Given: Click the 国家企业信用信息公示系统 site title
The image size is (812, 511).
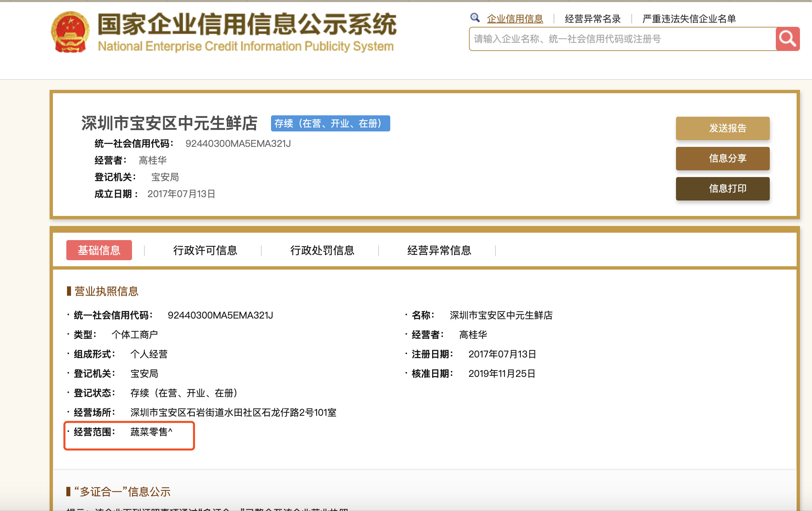Looking at the screenshot, I should pyautogui.click(x=247, y=24).
